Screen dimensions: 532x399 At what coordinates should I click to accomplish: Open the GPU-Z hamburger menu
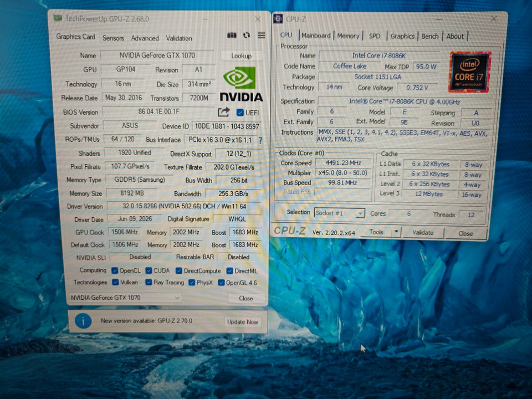pos(261,35)
